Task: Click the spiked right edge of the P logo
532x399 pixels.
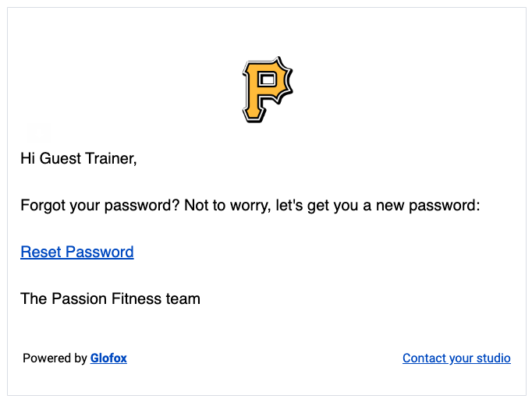Action: (287, 81)
